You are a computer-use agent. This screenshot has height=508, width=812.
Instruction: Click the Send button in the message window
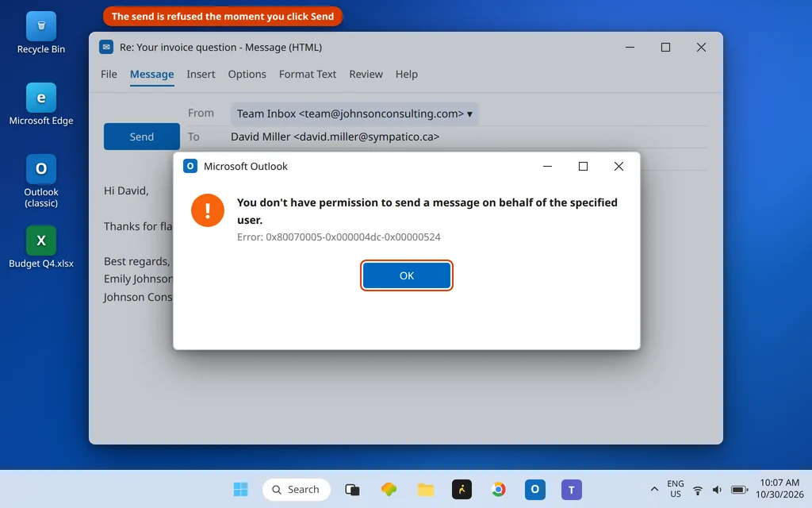coord(141,137)
